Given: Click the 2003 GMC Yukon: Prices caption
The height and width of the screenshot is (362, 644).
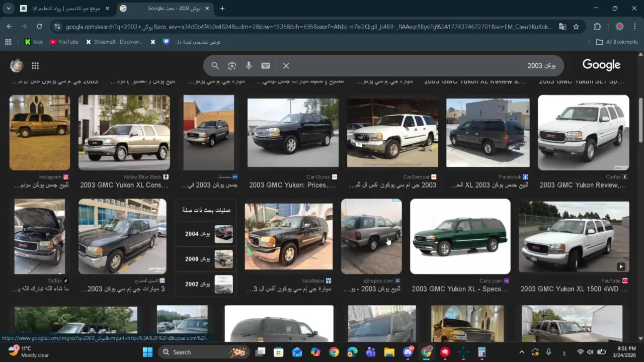Looking at the screenshot, I should (292, 185).
